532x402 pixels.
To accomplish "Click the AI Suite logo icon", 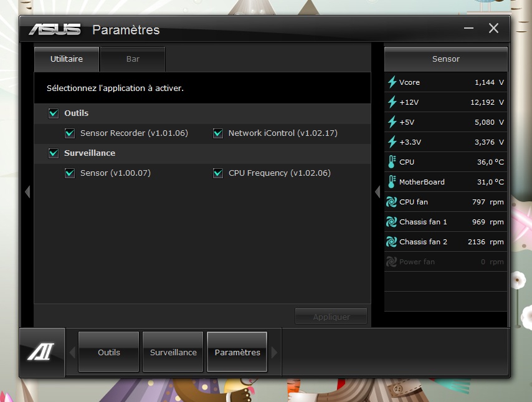I will pos(42,353).
